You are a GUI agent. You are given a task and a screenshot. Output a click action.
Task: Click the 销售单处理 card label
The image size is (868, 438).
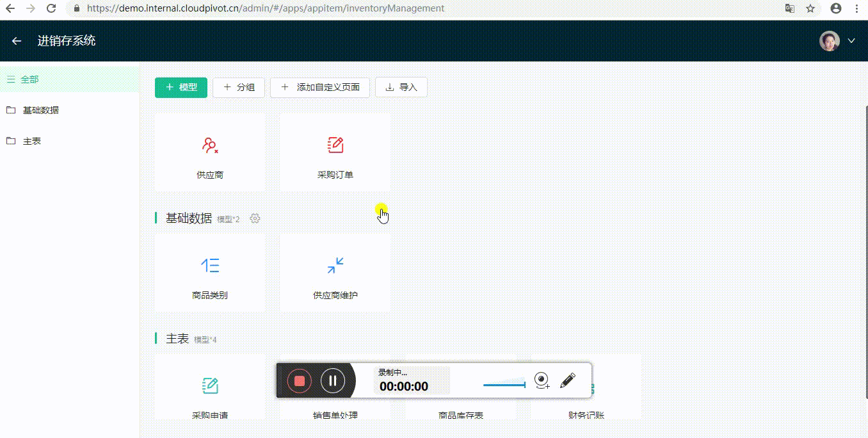coord(335,416)
